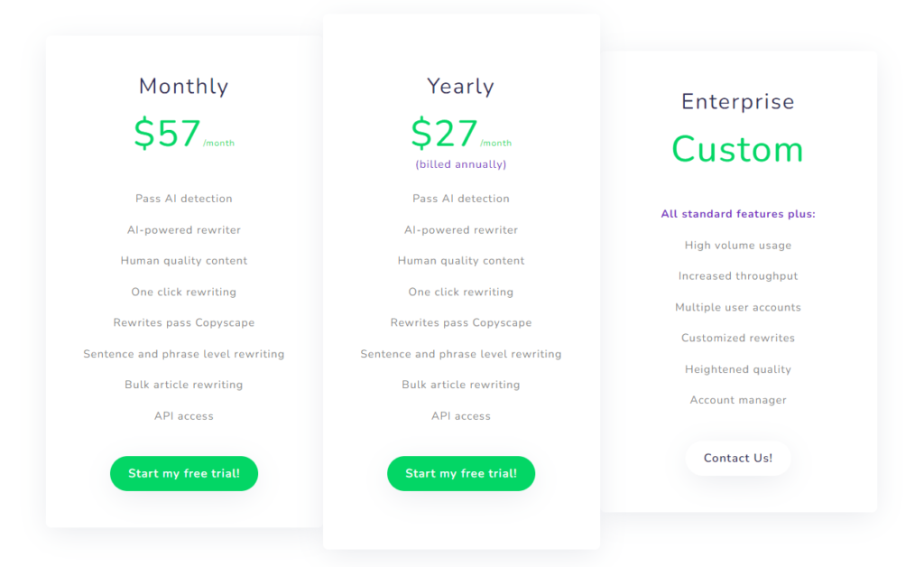
Task: Click 'High volume usage' feature
Action: coord(738,246)
